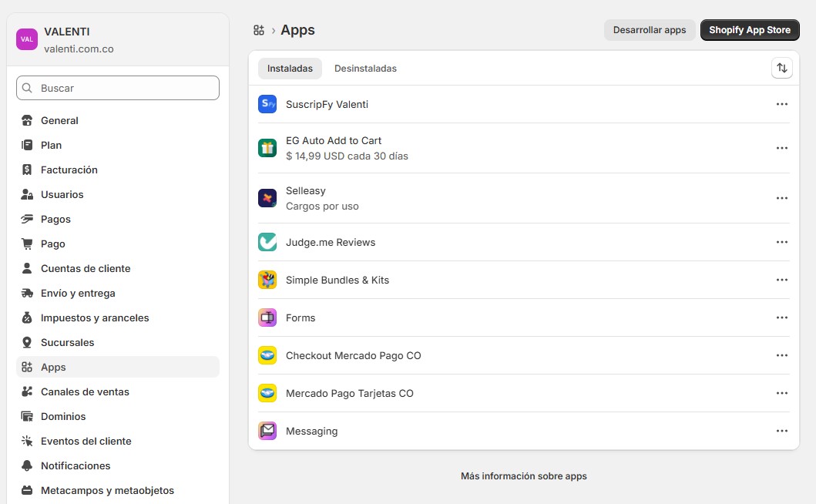Click the Metacampos y metaobjetos icon
816x504 pixels.
(x=27, y=490)
